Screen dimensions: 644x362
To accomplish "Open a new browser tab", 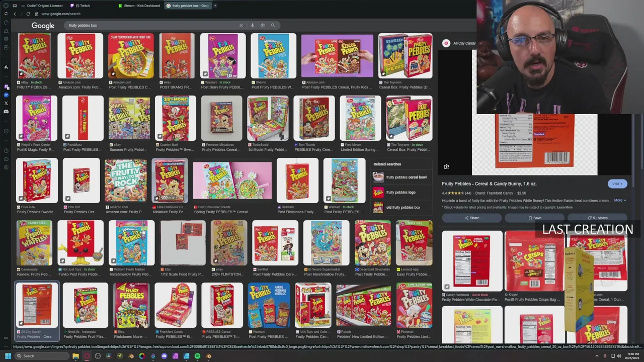I will pyautogui.click(x=215, y=6).
